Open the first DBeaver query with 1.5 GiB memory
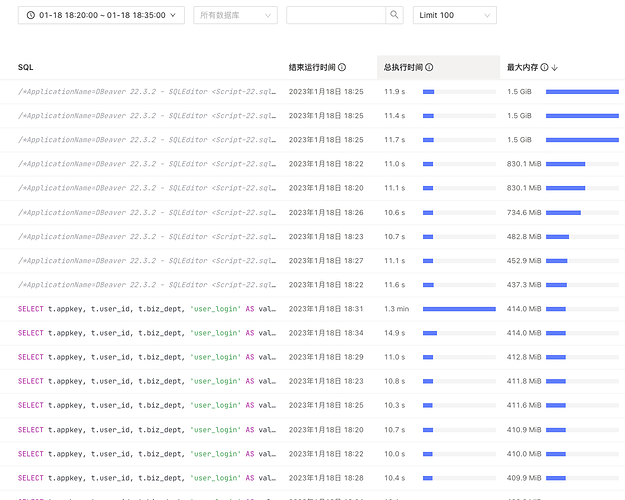Viewport: 625px width, 500px height. [x=147, y=91]
